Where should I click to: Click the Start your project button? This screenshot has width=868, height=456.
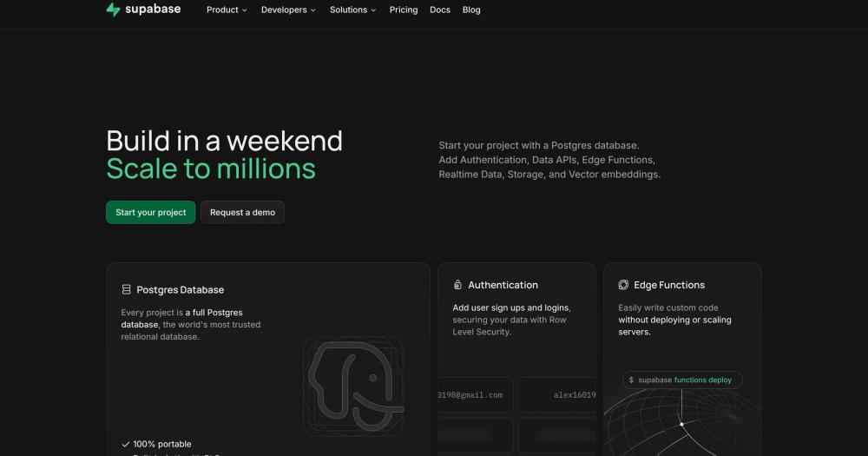[x=150, y=212]
